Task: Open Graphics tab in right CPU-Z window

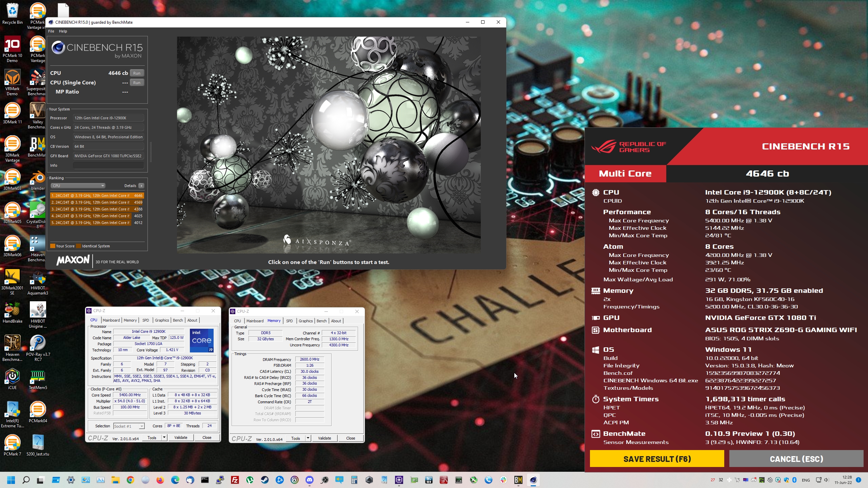Action: [305, 321]
